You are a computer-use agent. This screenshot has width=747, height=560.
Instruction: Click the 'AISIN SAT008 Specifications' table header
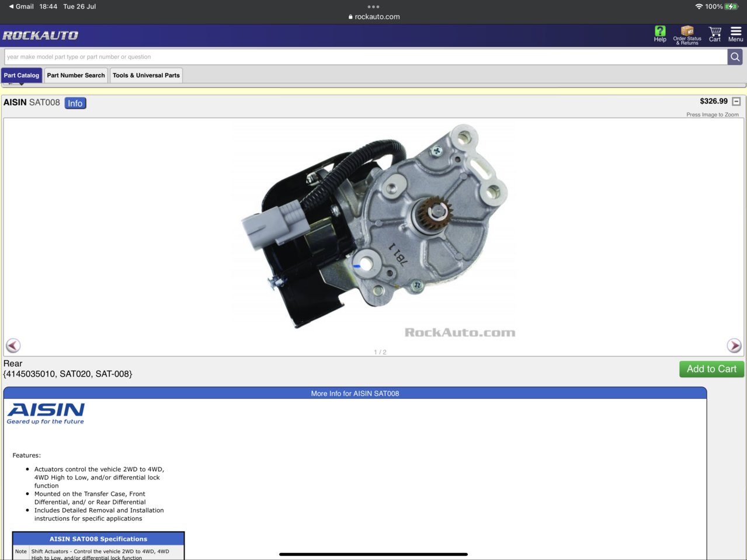[98, 539]
